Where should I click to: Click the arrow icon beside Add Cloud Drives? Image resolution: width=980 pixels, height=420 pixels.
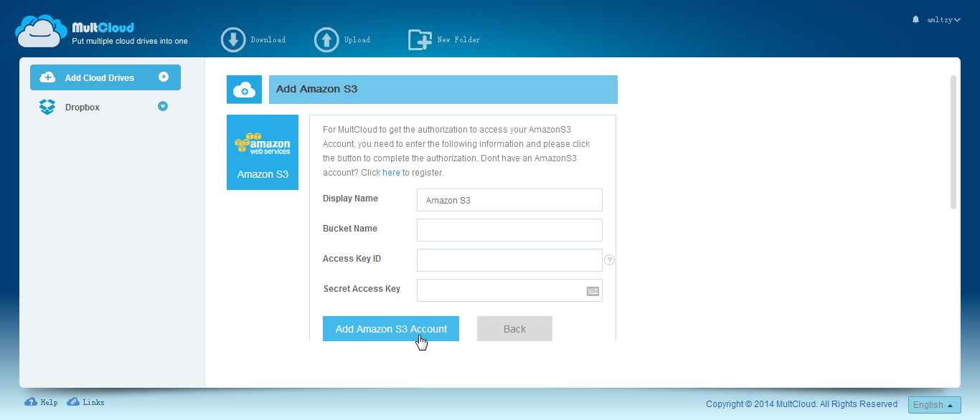pos(164,77)
